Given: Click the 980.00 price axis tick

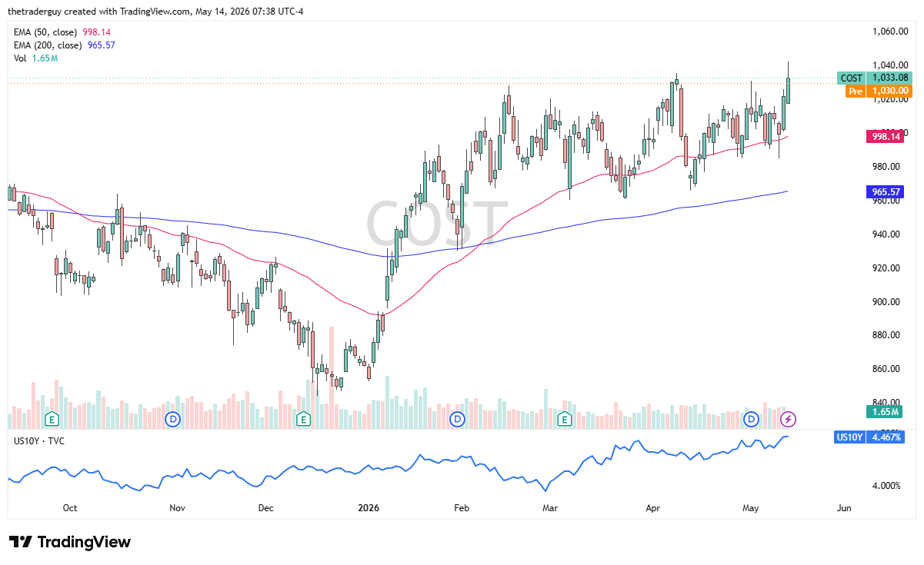Looking at the screenshot, I should coord(886,167).
